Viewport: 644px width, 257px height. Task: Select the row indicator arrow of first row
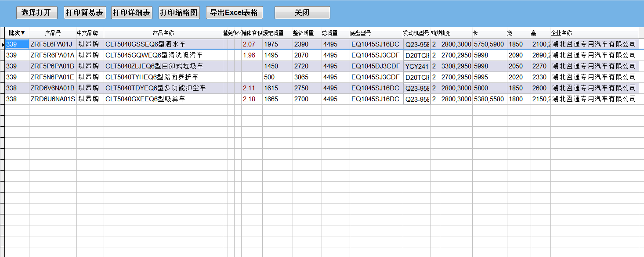3,44
